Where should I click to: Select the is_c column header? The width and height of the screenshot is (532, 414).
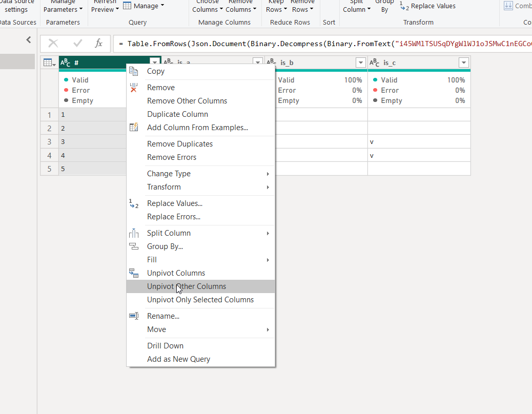(x=419, y=63)
